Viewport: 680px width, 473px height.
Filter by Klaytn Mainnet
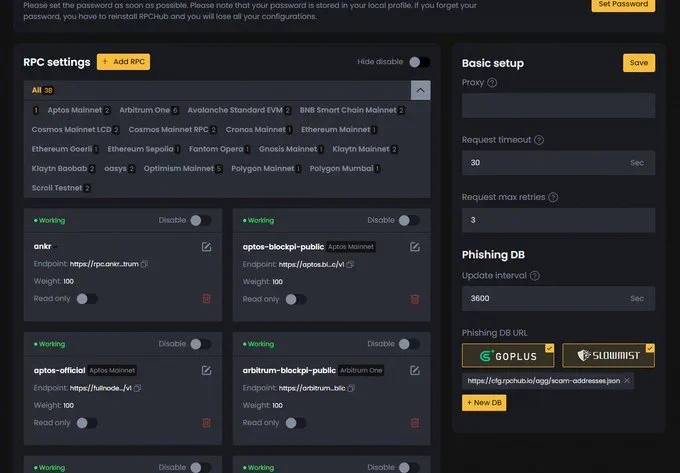(365, 149)
